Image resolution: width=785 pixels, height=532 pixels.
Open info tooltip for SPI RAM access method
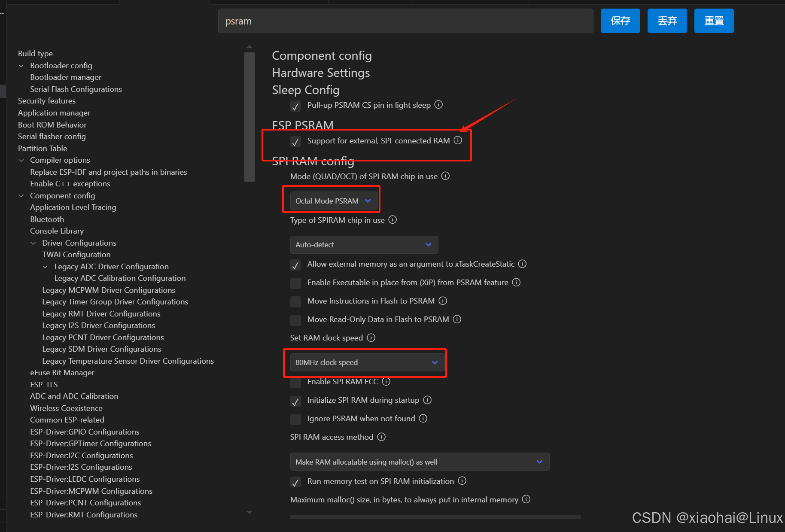point(381,437)
